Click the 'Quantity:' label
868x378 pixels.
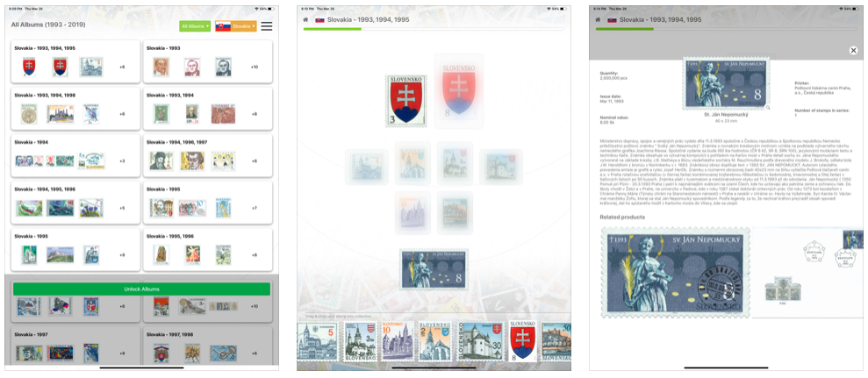pos(608,73)
